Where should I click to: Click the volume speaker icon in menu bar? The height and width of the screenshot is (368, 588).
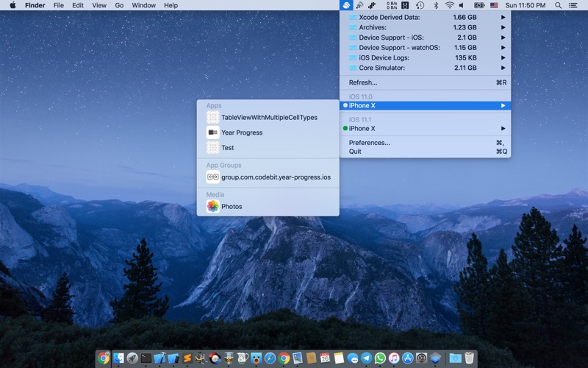[x=462, y=5]
